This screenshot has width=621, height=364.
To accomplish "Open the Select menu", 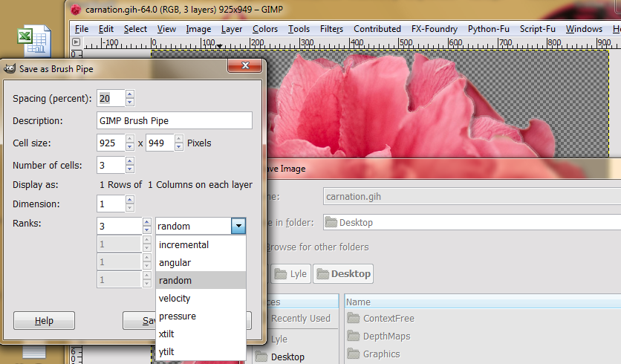I will pos(135,29).
